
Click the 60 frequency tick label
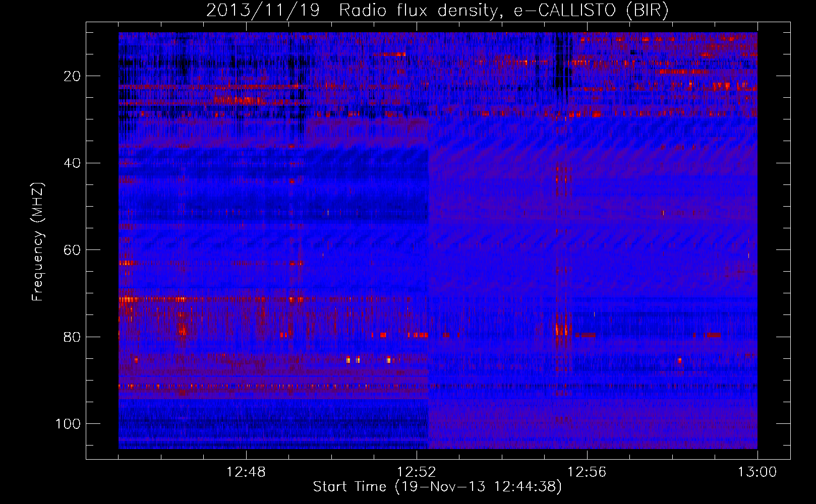click(73, 250)
